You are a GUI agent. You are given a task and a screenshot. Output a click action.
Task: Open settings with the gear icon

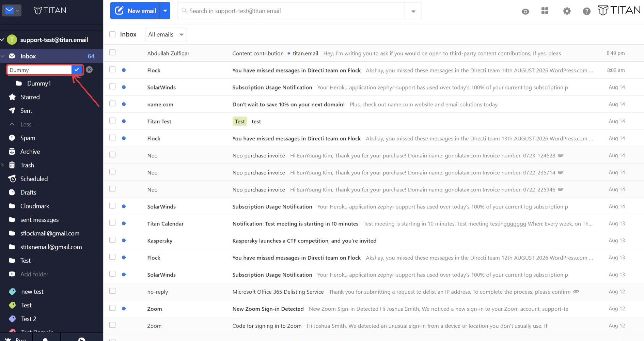tap(567, 11)
